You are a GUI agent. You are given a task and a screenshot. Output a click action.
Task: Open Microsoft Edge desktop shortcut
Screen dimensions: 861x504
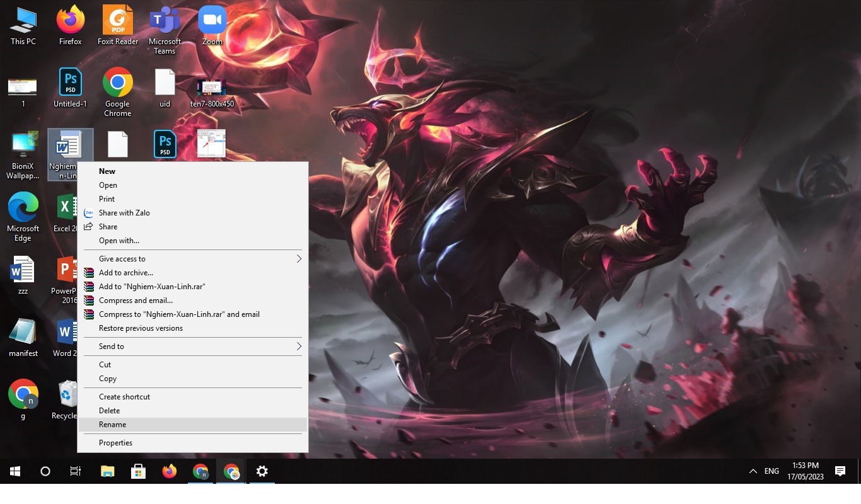(23, 217)
